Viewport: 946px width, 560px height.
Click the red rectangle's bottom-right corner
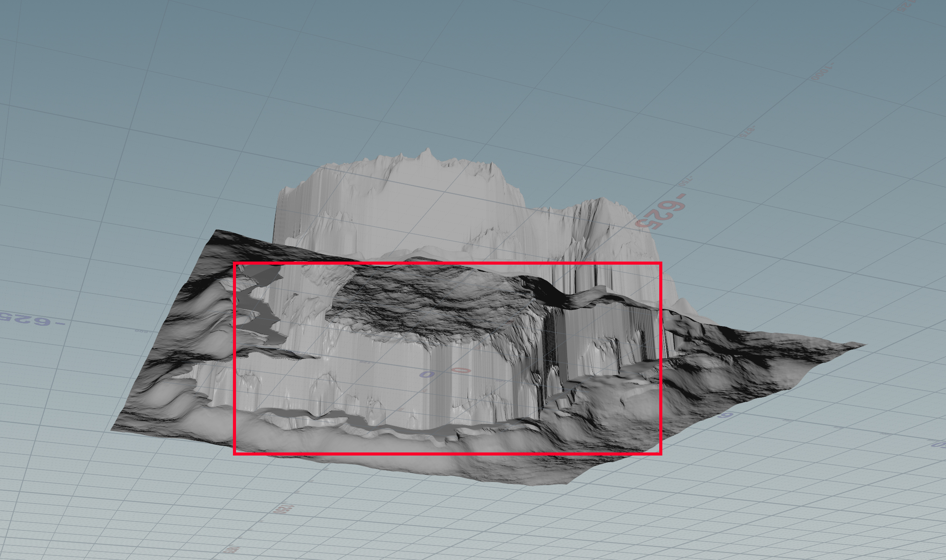point(661,454)
